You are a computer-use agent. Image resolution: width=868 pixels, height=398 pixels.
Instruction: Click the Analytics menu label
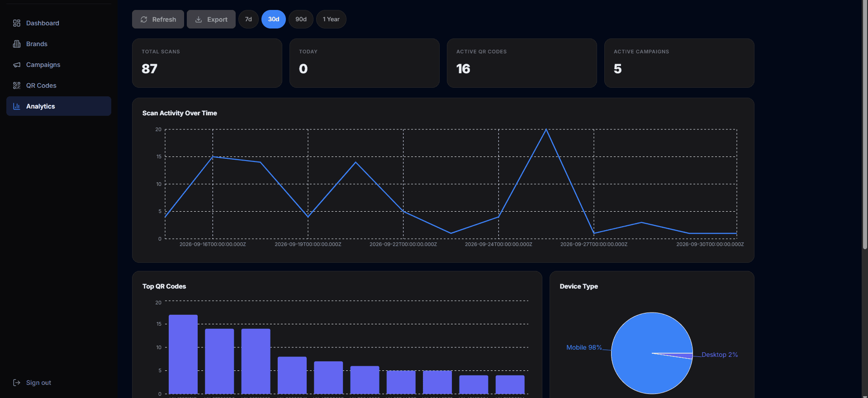click(40, 106)
